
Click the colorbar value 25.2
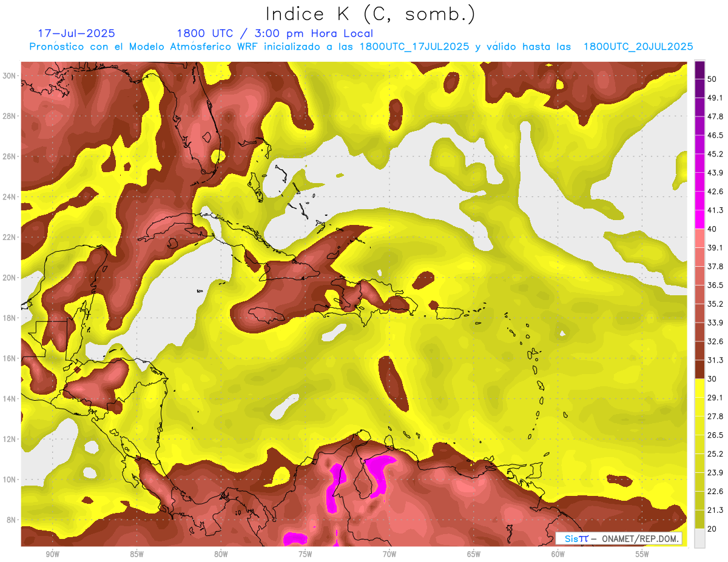[x=715, y=454]
